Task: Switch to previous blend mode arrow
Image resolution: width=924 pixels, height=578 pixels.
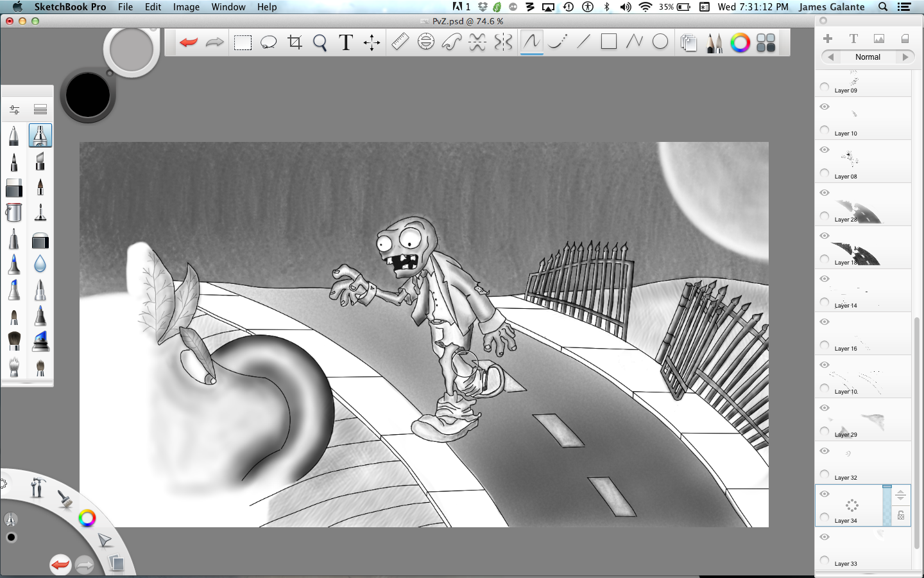Action: tap(831, 57)
